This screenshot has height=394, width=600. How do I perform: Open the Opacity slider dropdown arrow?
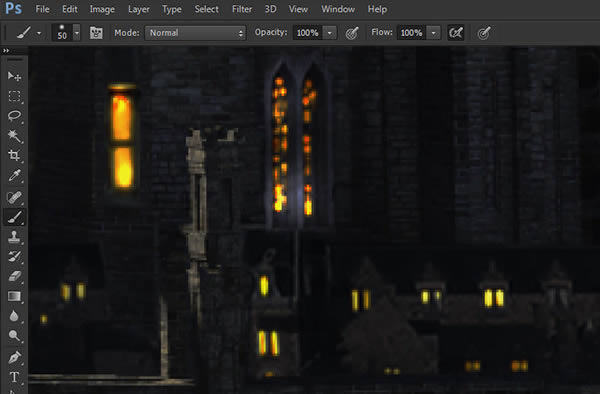(x=329, y=33)
